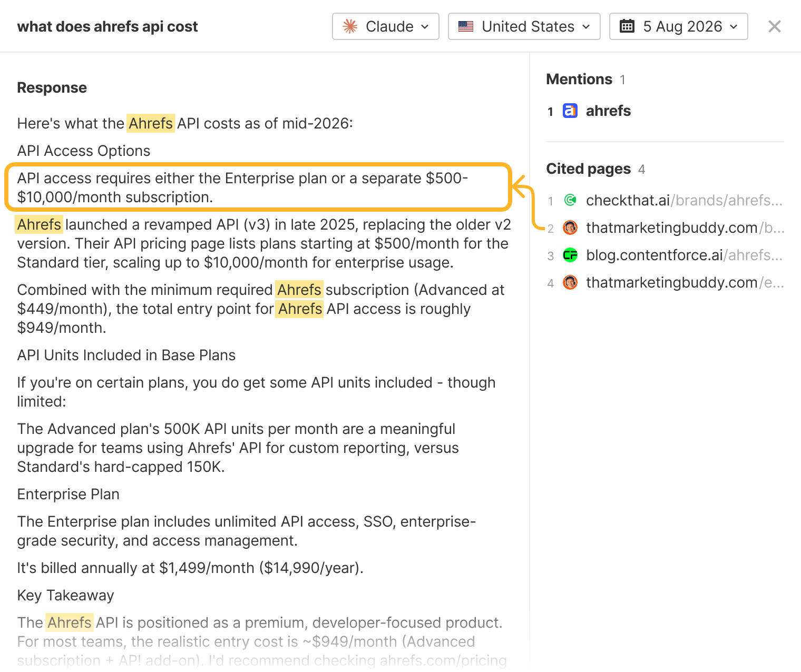Image resolution: width=801 pixels, height=672 pixels.
Task: Click the Cited pages heading
Action: pyautogui.click(x=588, y=169)
